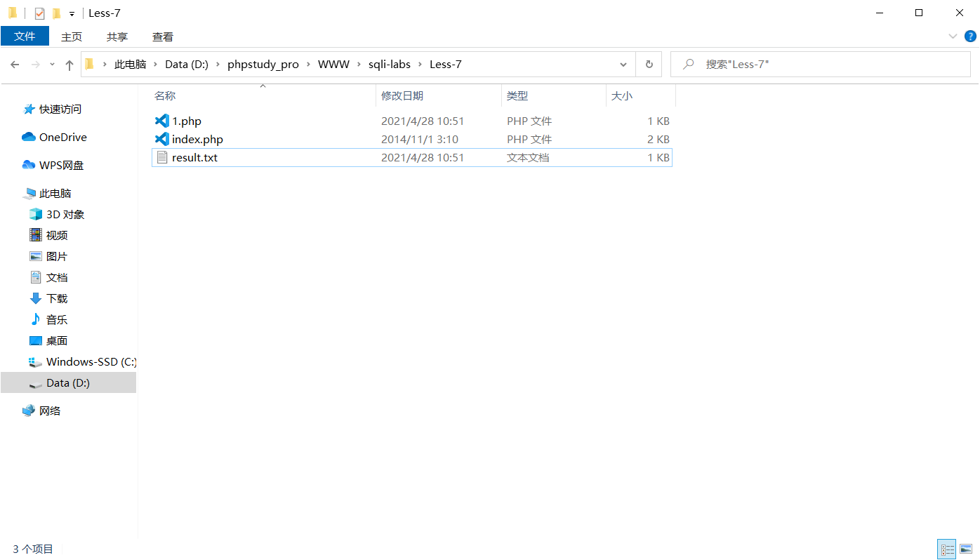980x560 pixels.
Task: Click the 图片 pictures icon
Action: pyautogui.click(x=36, y=256)
